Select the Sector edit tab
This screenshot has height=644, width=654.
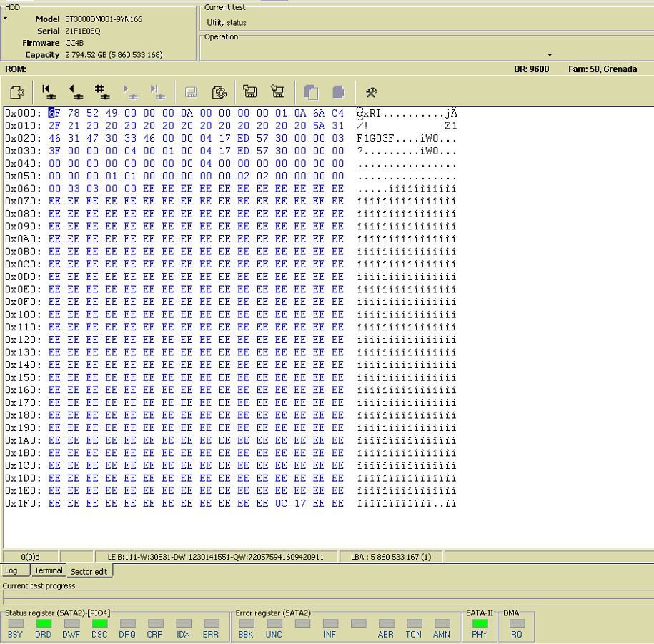point(89,571)
